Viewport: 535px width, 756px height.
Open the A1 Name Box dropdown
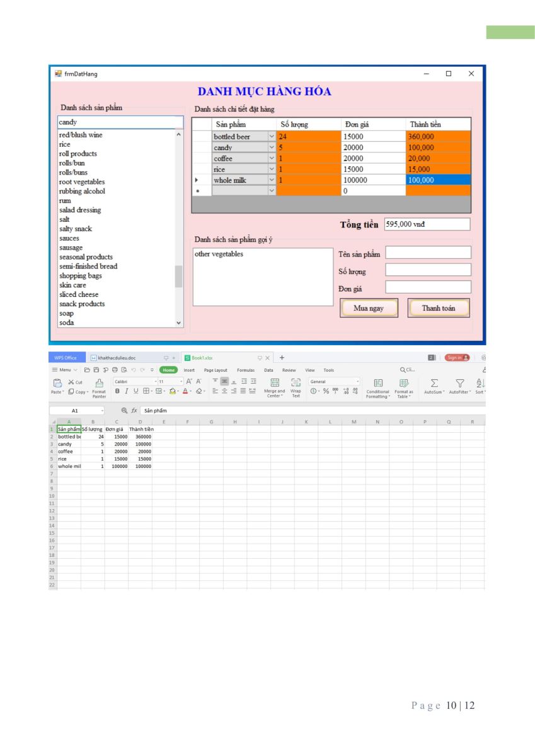point(102,410)
